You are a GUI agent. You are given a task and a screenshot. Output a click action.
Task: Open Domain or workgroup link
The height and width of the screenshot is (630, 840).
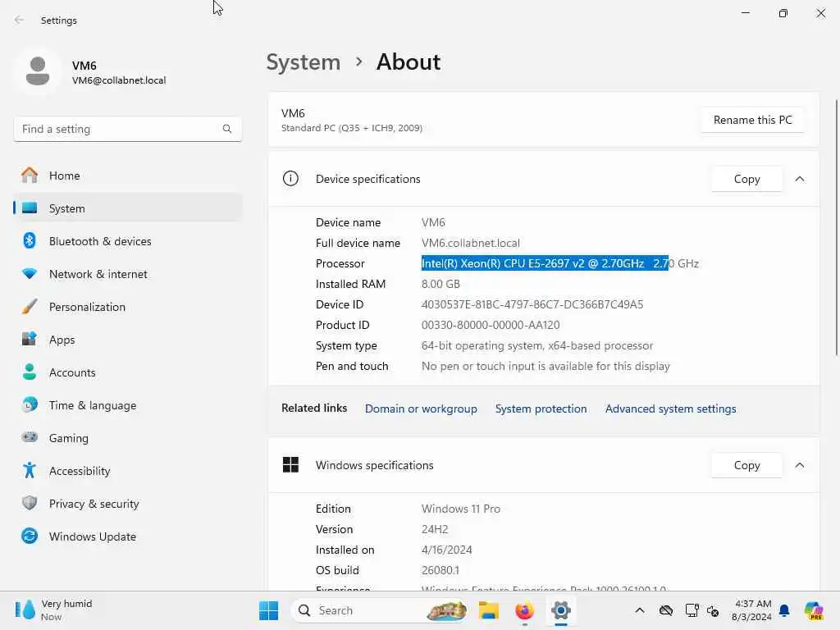coord(421,409)
